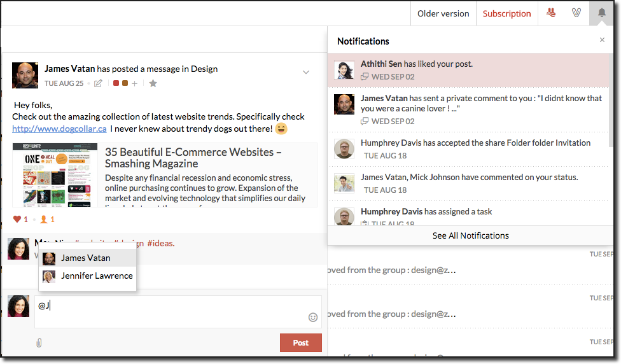Screen dimensions: 621x364
Task: Click the edit pencil icon on the post
Action: pos(98,83)
